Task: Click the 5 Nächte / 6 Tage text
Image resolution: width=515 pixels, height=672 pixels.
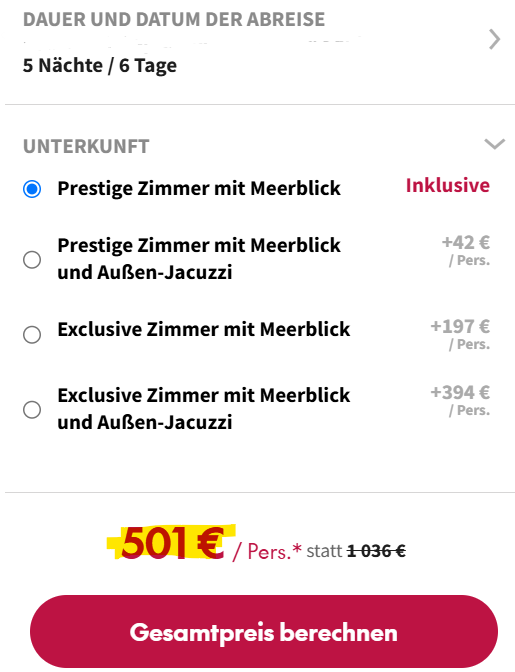Action: point(100,66)
